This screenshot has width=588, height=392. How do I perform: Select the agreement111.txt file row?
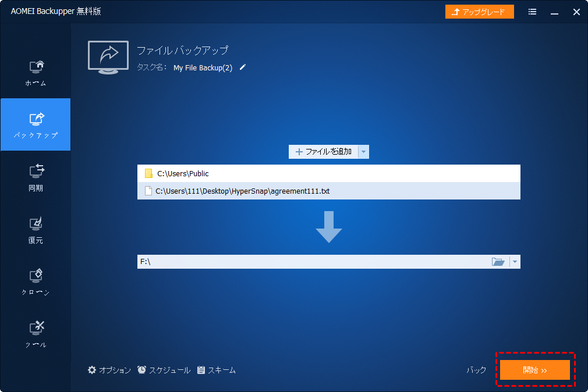[x=328, y=191]
